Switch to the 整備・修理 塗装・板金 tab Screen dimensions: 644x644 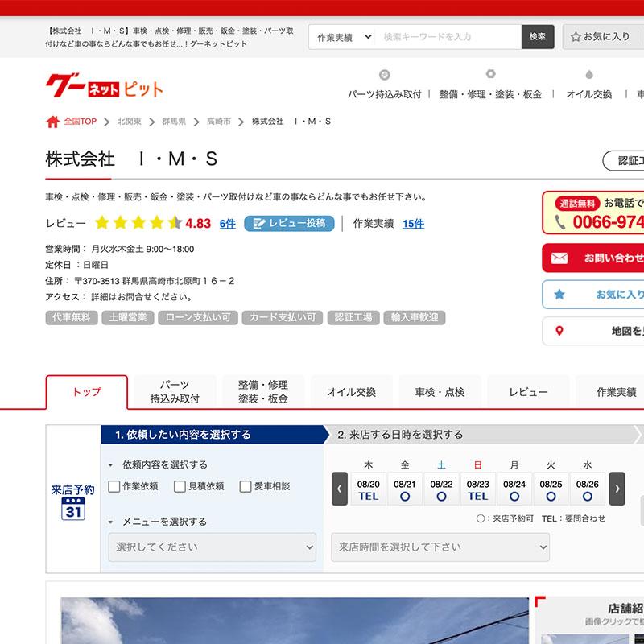coord(263,392)
